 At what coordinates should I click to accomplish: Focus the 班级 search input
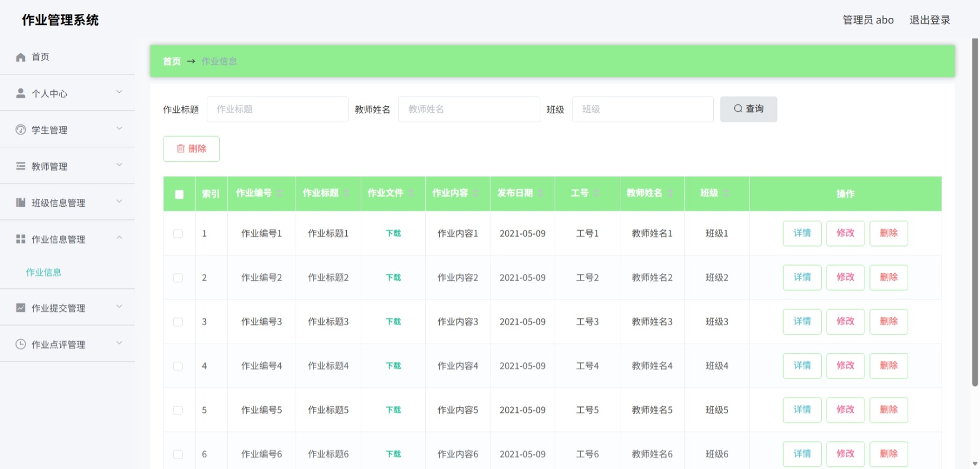coord(643,109)
